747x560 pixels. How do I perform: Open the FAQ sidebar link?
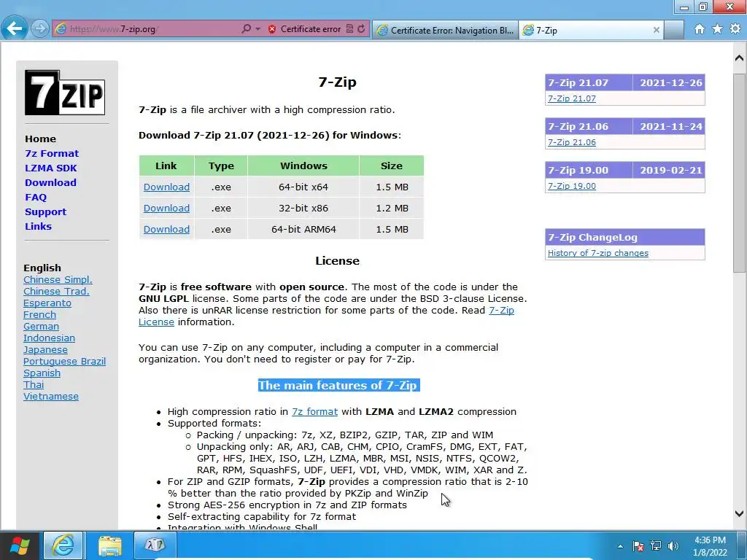click(36, 197)
